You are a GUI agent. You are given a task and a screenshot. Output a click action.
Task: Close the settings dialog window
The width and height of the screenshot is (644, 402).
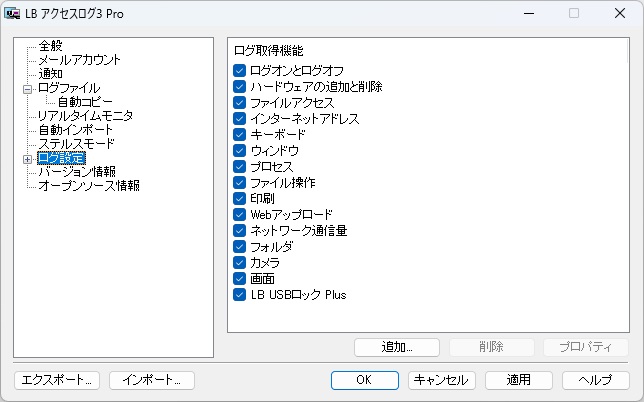tap(620, 14)
